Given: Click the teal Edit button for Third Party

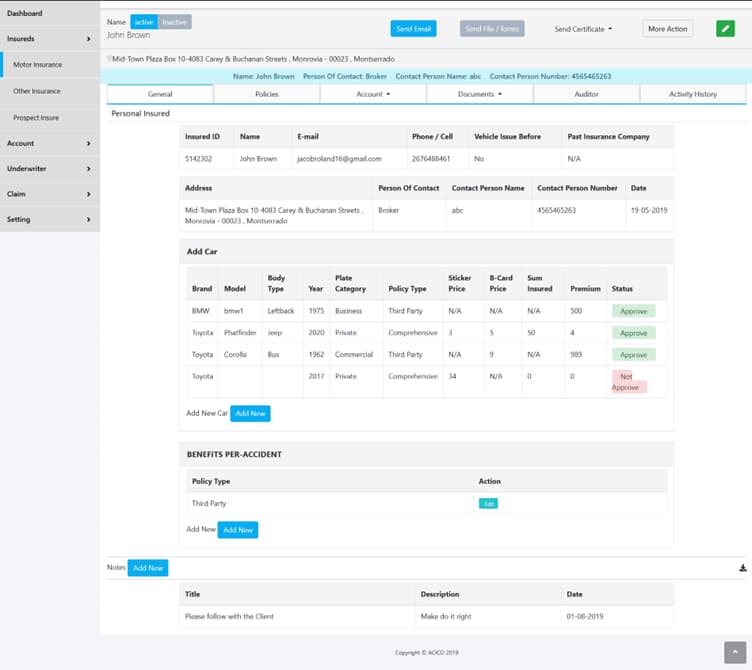Looking at the screenshot, I should click(488, 503).
